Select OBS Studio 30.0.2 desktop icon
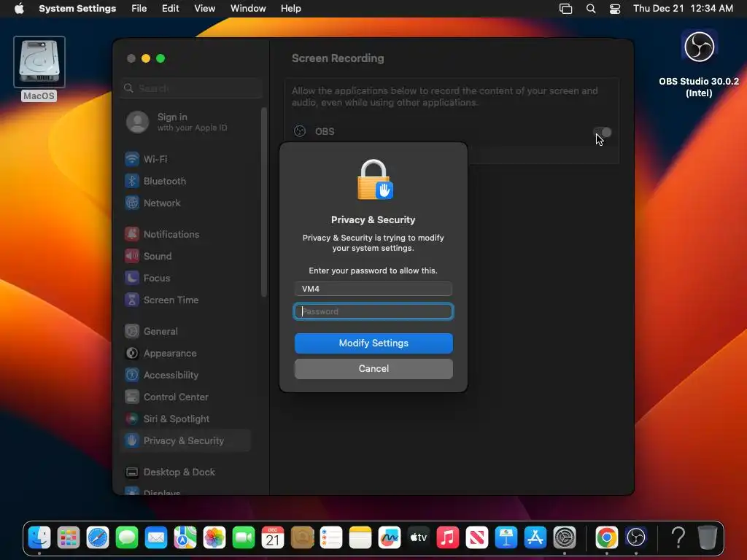 (x=699, y=64)
